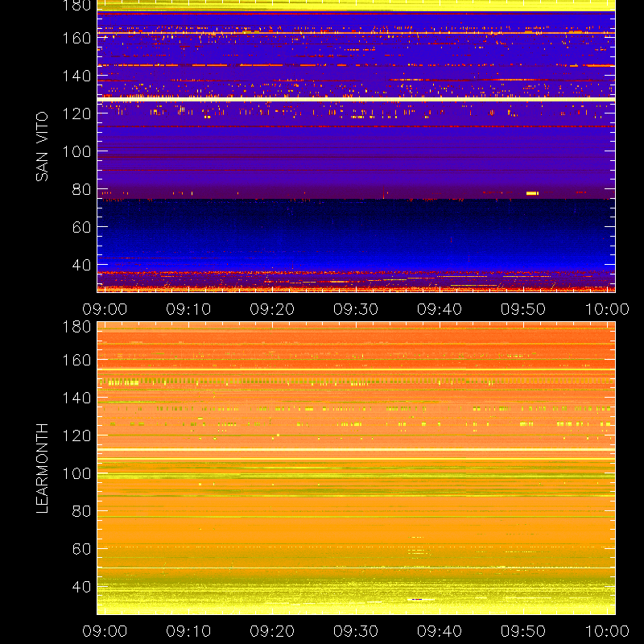The image size is (644, 644).
Task: Select the 60 tick label on San Vito axis
Action: tap(82, 227)
